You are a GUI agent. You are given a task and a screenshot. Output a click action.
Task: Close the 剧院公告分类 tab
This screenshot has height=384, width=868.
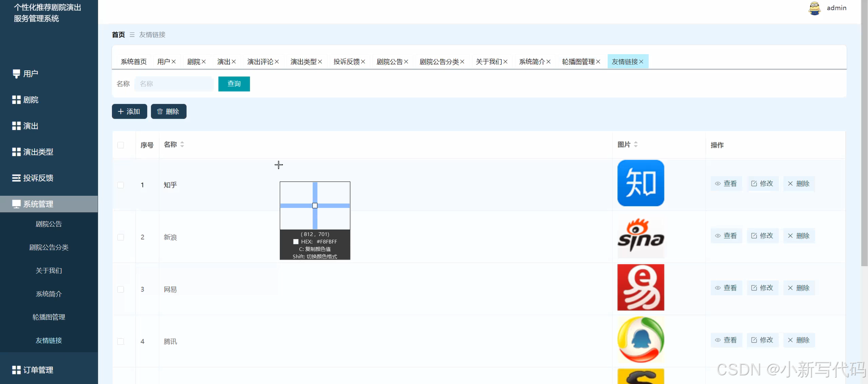click(462, 62)
